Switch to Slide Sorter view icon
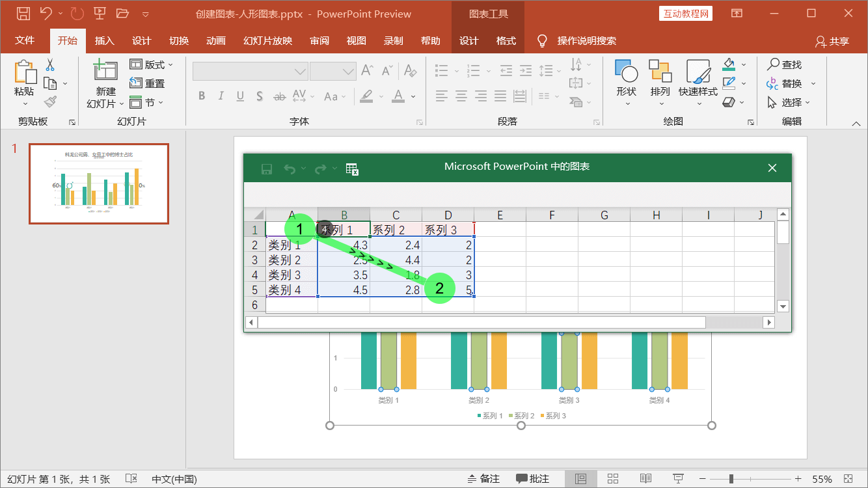The height and width of the screenshot is (488, 868). click(x=613, y=479)
